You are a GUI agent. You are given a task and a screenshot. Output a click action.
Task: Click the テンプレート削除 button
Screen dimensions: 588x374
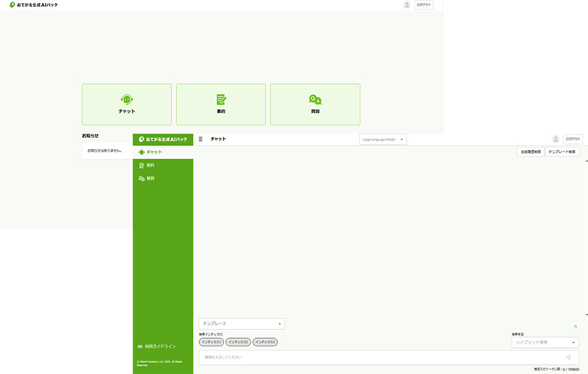[562, 151]
